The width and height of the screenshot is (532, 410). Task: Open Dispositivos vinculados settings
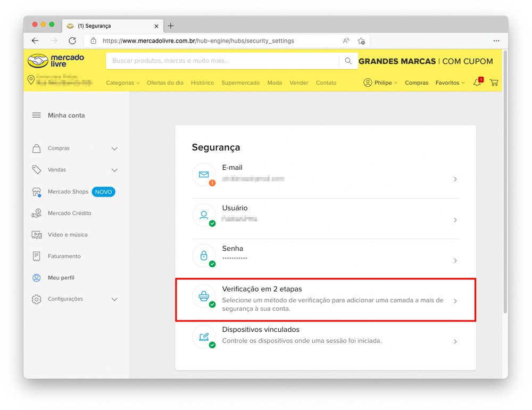325,336
